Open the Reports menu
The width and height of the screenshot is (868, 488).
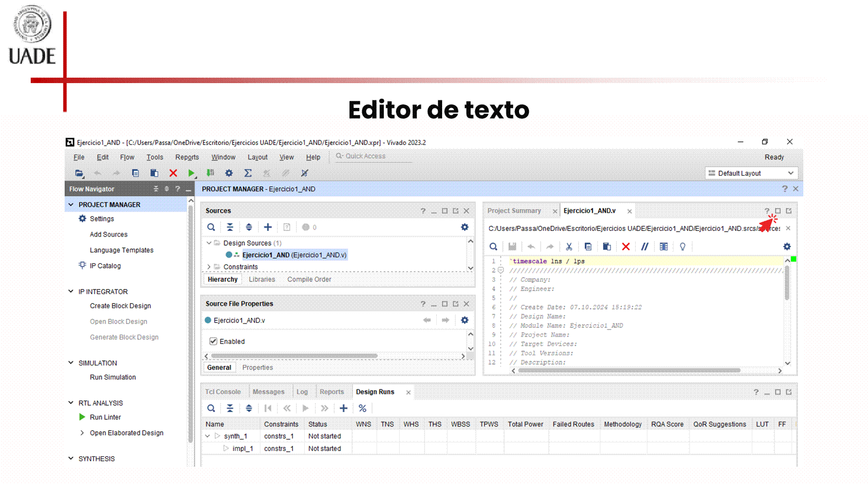(187, 157)
